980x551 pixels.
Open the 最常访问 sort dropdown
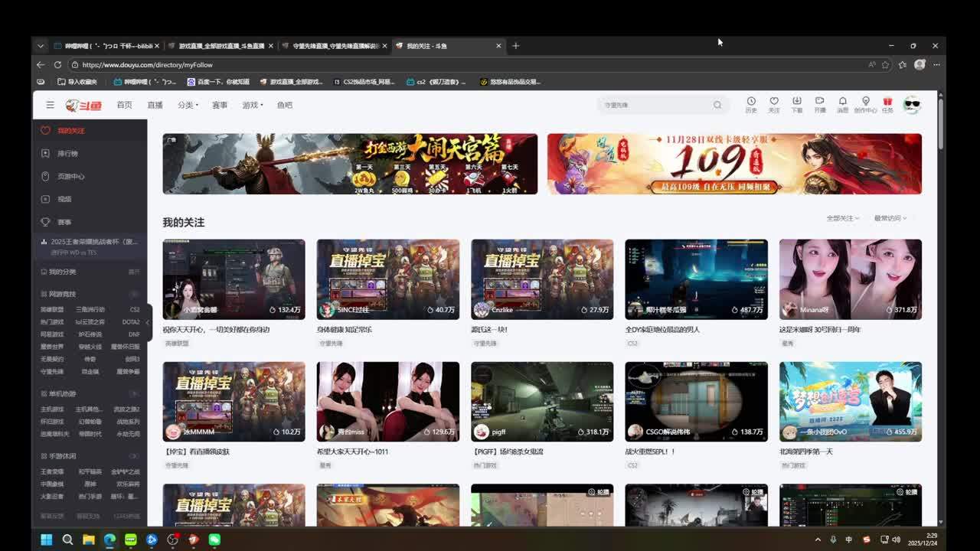point(890,218)
